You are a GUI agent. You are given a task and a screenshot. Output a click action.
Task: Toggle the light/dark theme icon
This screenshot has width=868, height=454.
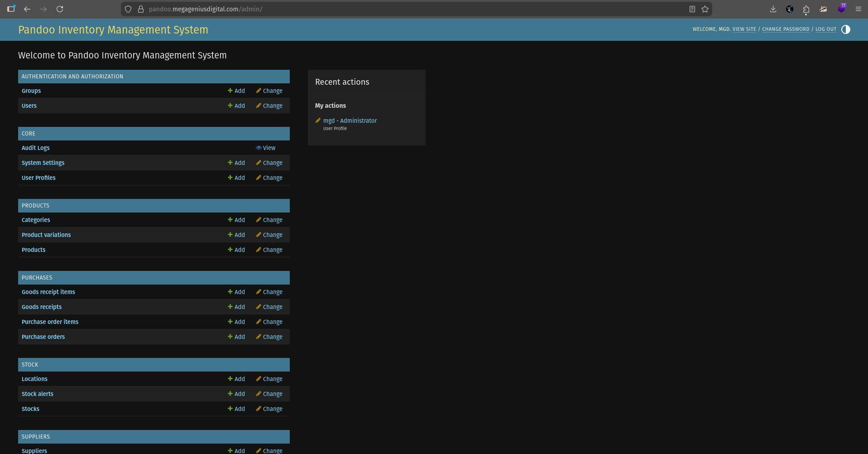845,29
